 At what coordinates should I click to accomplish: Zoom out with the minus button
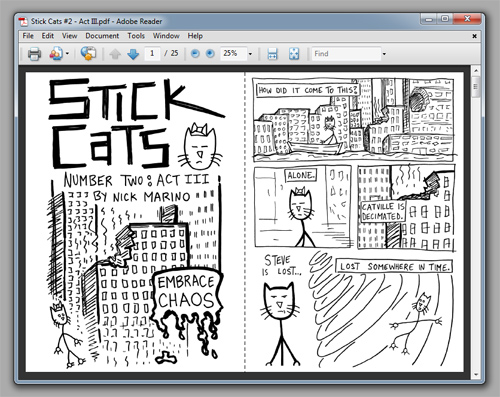[x=195, y=53]
